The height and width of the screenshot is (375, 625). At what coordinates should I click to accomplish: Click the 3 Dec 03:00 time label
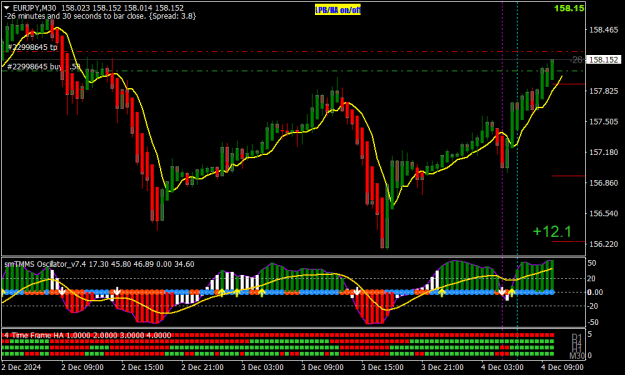(x=262, y=367)
